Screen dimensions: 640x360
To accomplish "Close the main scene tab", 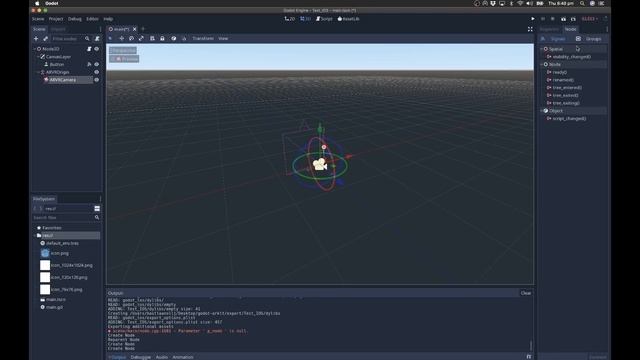I will [135, 29].
